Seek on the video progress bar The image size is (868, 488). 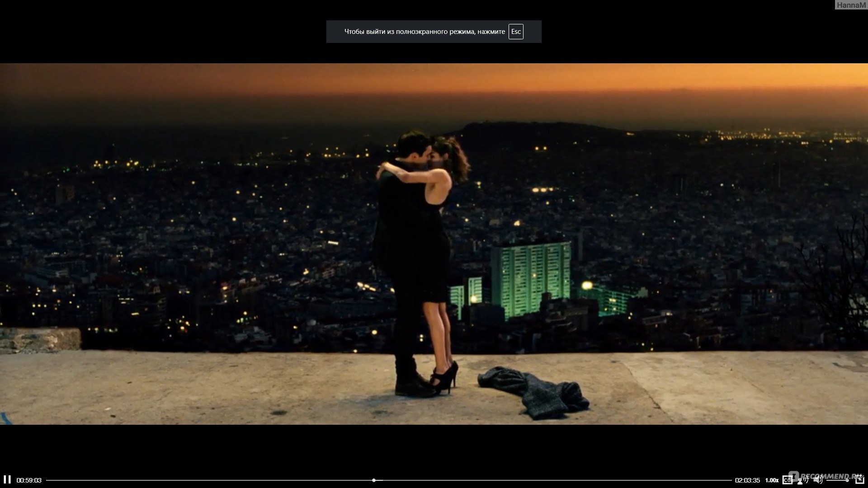[389, 480]
